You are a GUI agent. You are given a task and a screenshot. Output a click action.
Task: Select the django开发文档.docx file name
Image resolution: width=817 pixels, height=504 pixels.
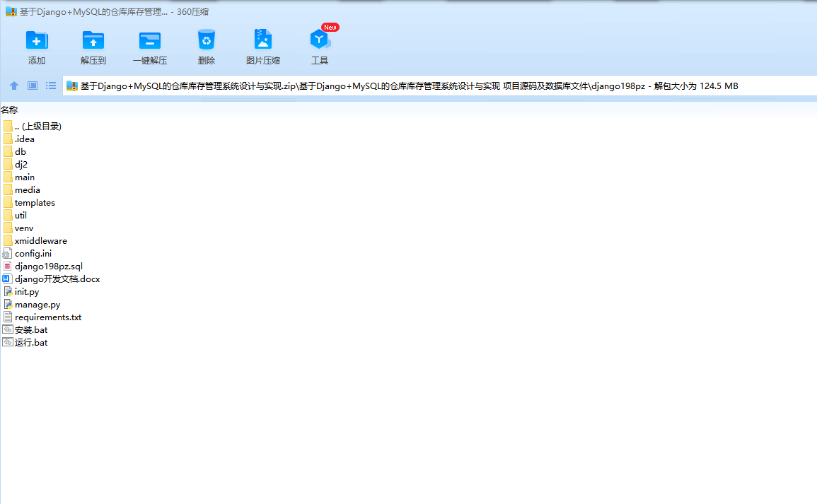[57, 279]
